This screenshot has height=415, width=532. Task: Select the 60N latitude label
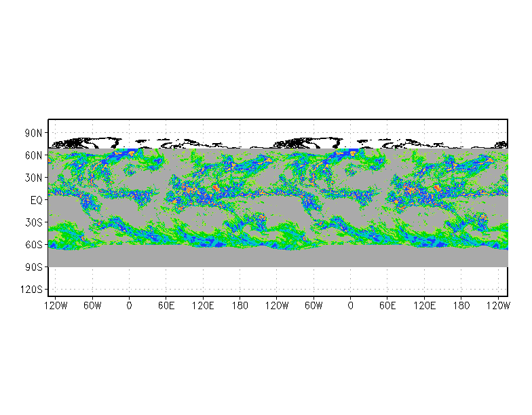point(33,156)
